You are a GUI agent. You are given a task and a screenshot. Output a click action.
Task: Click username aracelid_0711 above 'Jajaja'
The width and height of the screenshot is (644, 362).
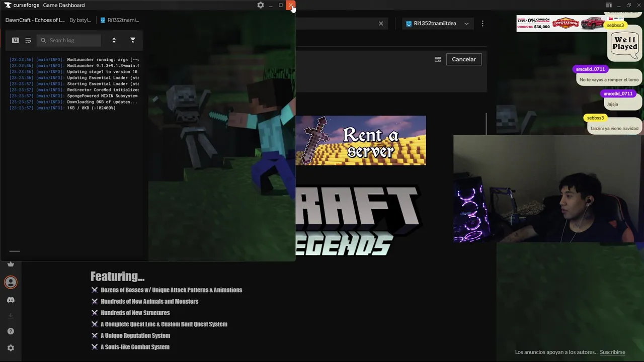point(618,94)
